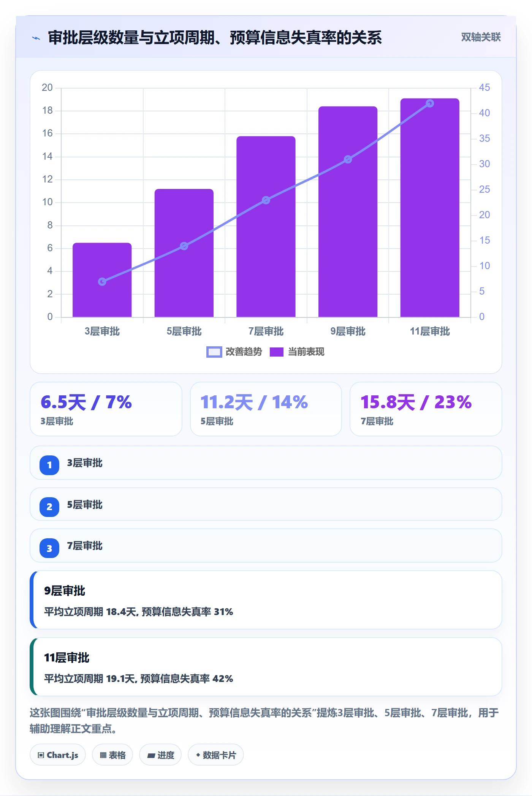
Task: Click the lightning icon beside the title
Action: 36,38
